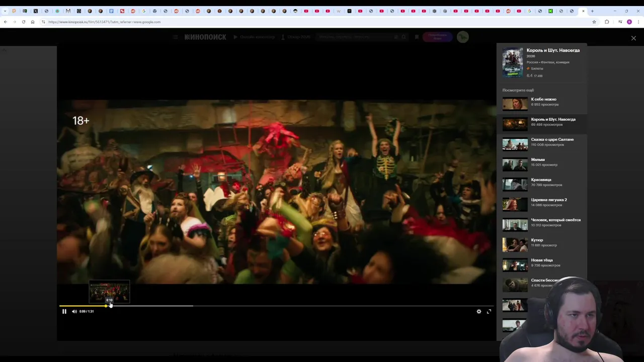Click the Кинопоиск logo in dimmed header
This screenshot has width=644, height=362.
(x=205, y=37)
